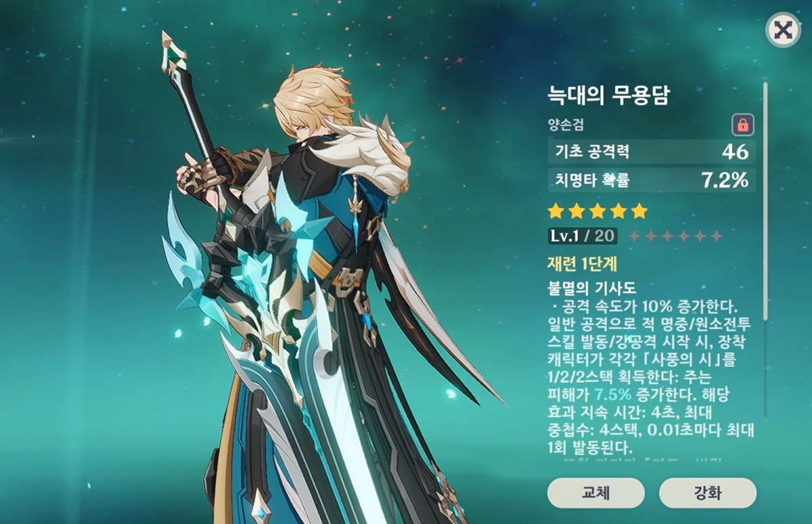Click the weapon description scrollbar

click(765, 250)
